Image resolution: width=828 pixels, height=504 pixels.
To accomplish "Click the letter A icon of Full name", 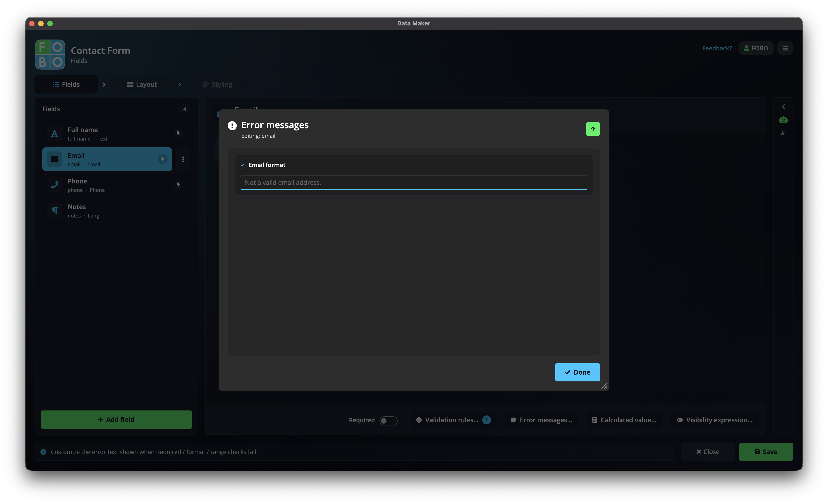I will click(x=55, y=133).
